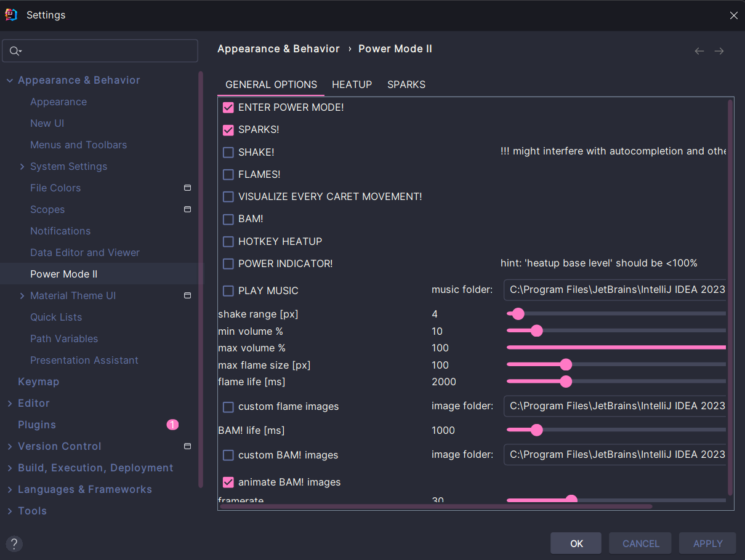
Task: Open the Keymap settings
Action: point(39,382)
